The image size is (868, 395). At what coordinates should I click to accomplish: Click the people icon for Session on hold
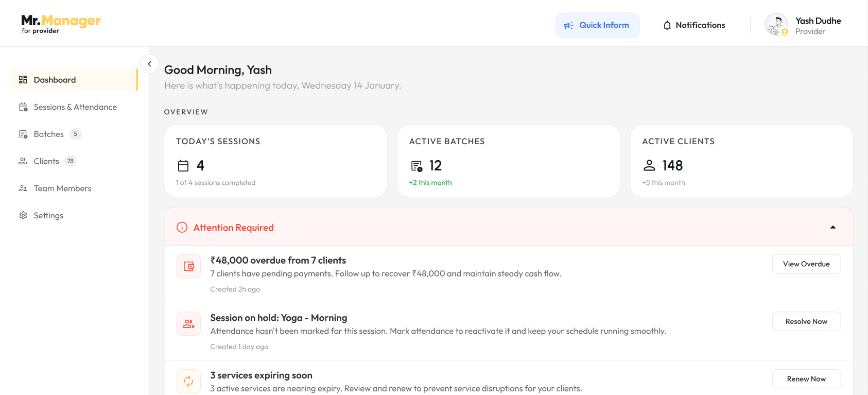[188, 324]
